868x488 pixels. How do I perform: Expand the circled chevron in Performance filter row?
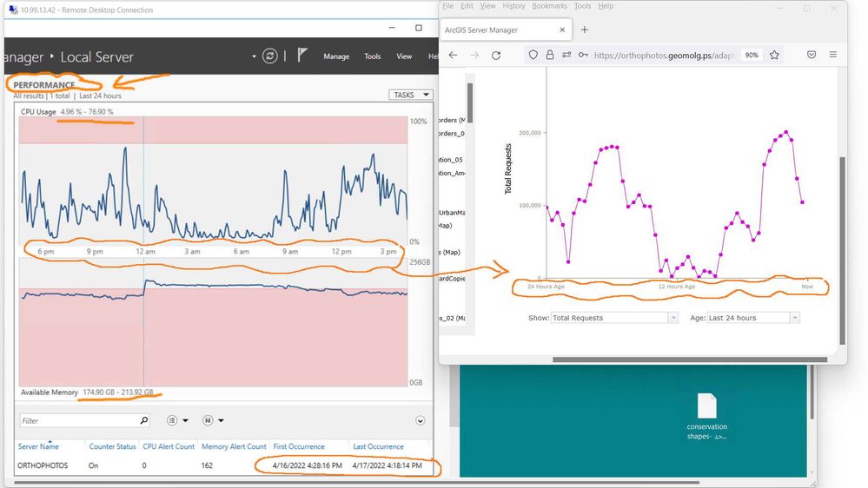421,420
